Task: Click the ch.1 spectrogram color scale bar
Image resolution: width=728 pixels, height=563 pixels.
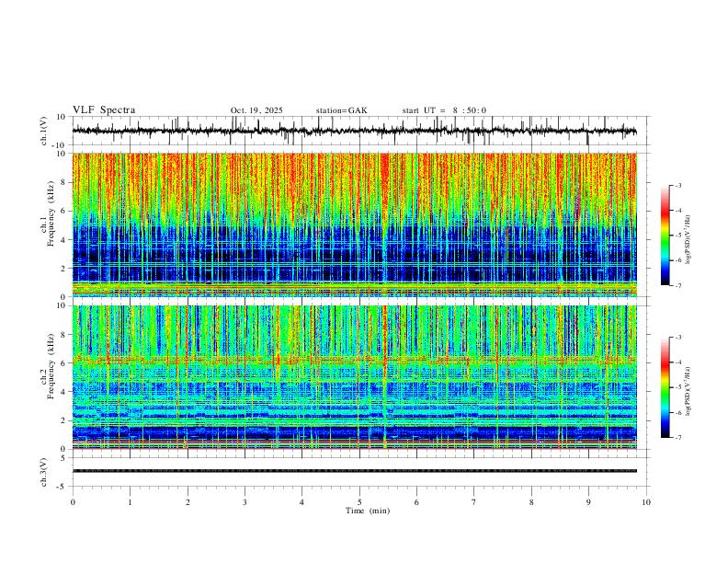Action: pos(665,236)
